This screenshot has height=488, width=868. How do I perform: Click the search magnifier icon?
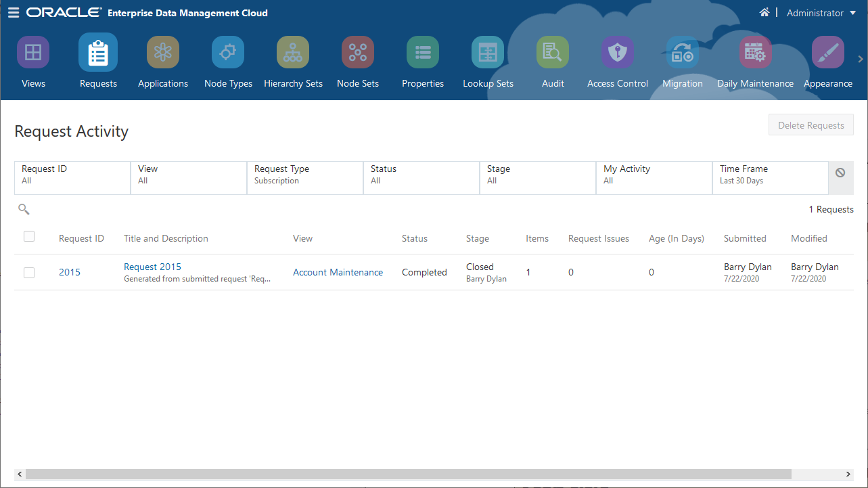click(24, 209)
